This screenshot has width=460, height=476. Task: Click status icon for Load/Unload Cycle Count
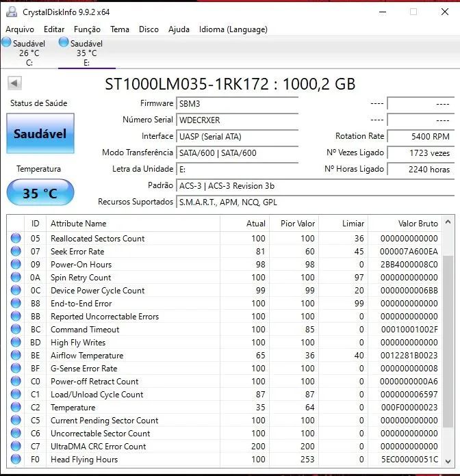[16, 395]
